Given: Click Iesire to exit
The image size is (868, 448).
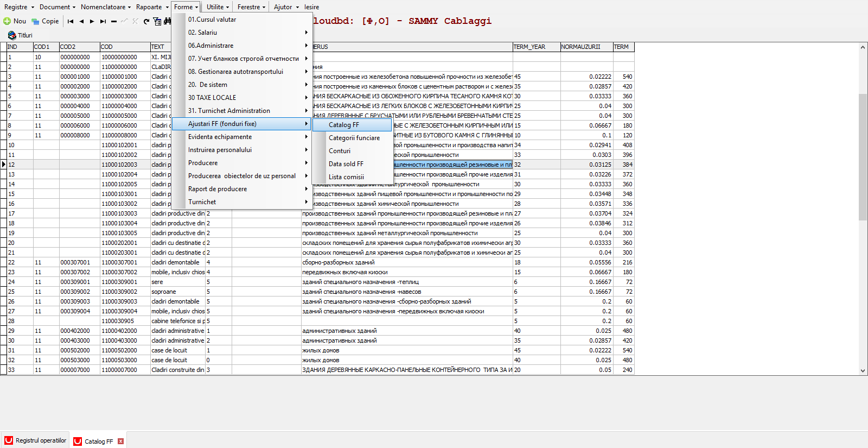Looking at the screenshot, I should click(311, 7).
